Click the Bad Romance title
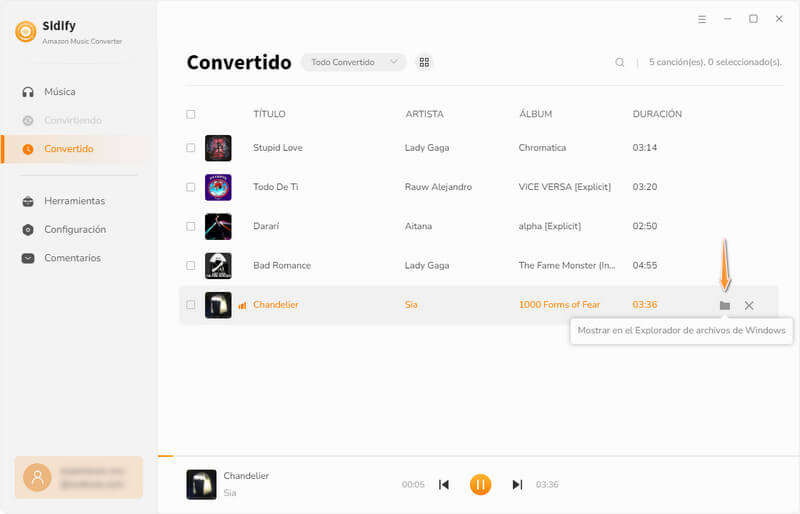 point(282,265)
